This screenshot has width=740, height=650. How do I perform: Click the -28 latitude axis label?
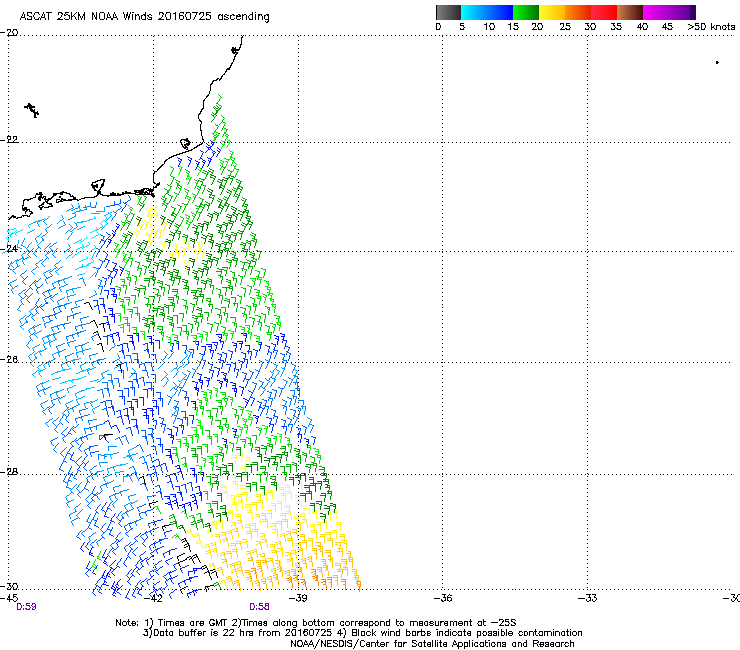pyautogui.click(x=9, y=472)
